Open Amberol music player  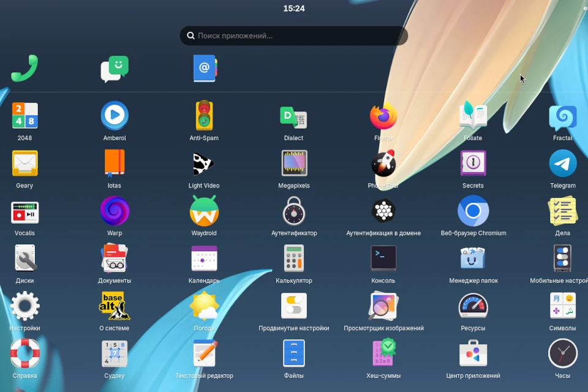115,116
